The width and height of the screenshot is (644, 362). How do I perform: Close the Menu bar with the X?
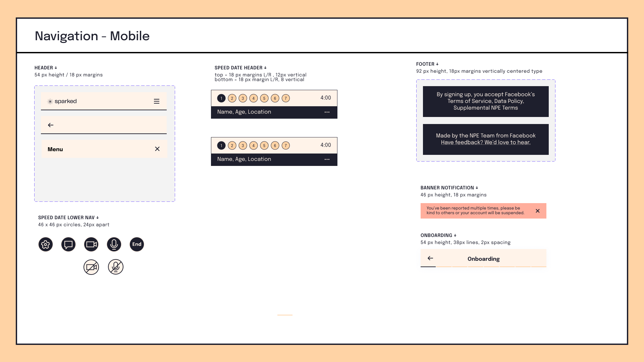(x=157, y=149)
